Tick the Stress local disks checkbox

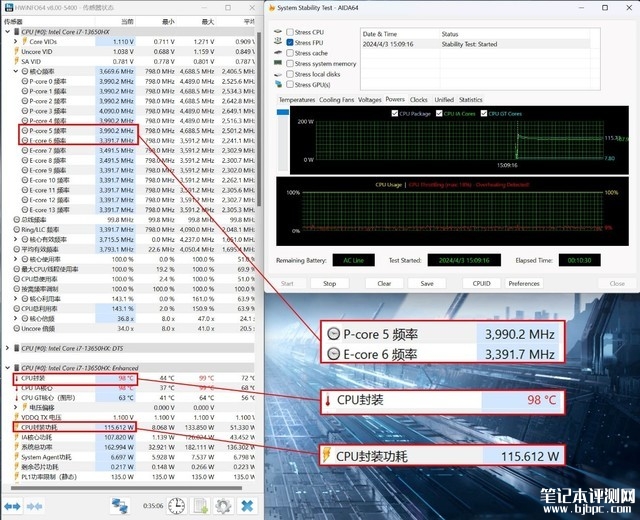pyautogui.click(x=290, y=74)
